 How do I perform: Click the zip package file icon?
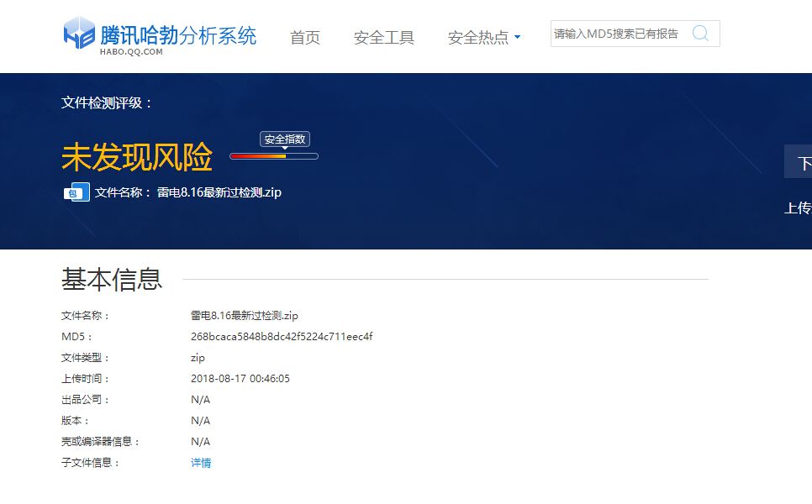point(76,192)
